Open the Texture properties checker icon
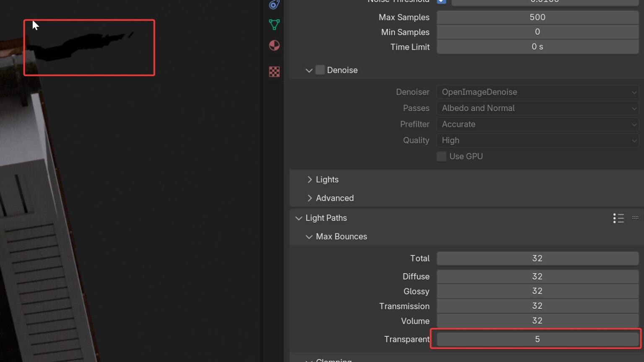644x362 pixels. (274, 72)
